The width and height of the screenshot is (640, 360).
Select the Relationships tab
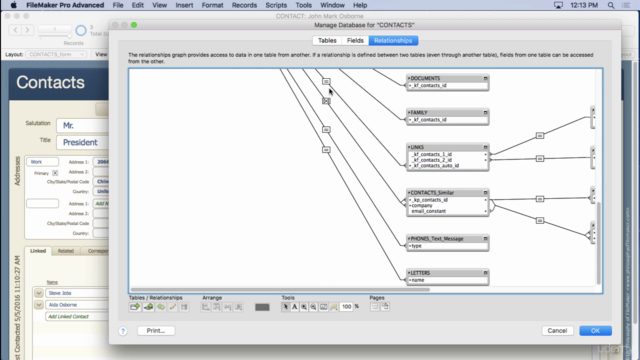tap(393, 40)
